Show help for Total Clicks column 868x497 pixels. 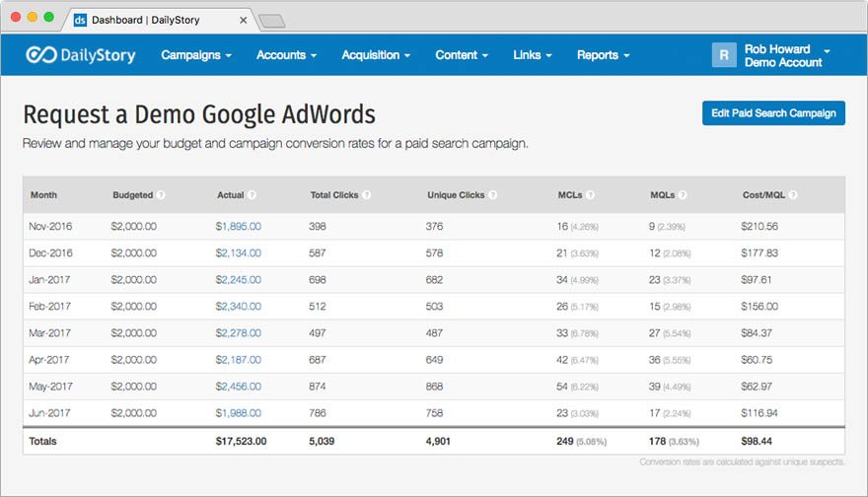tap(367, 195)
